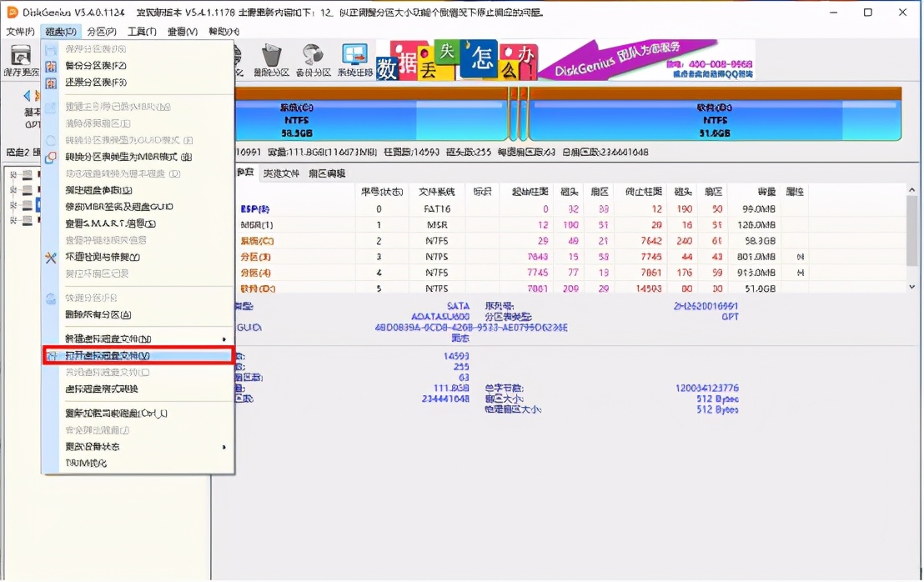Select the MSR(1) partition row

coord(521,225)
